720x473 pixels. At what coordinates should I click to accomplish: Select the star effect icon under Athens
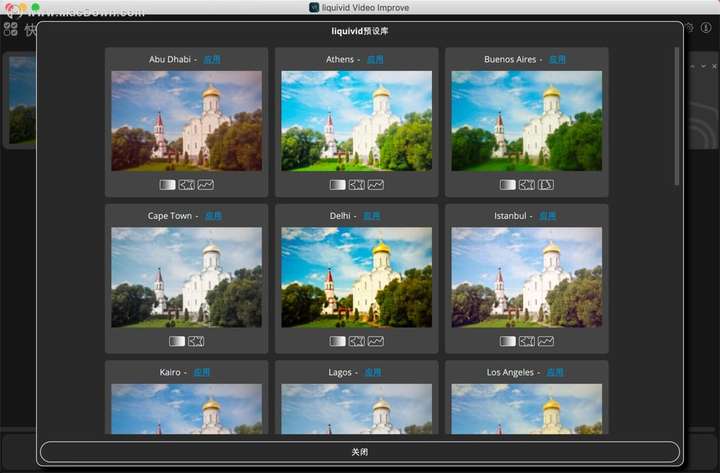pos(357,185)
